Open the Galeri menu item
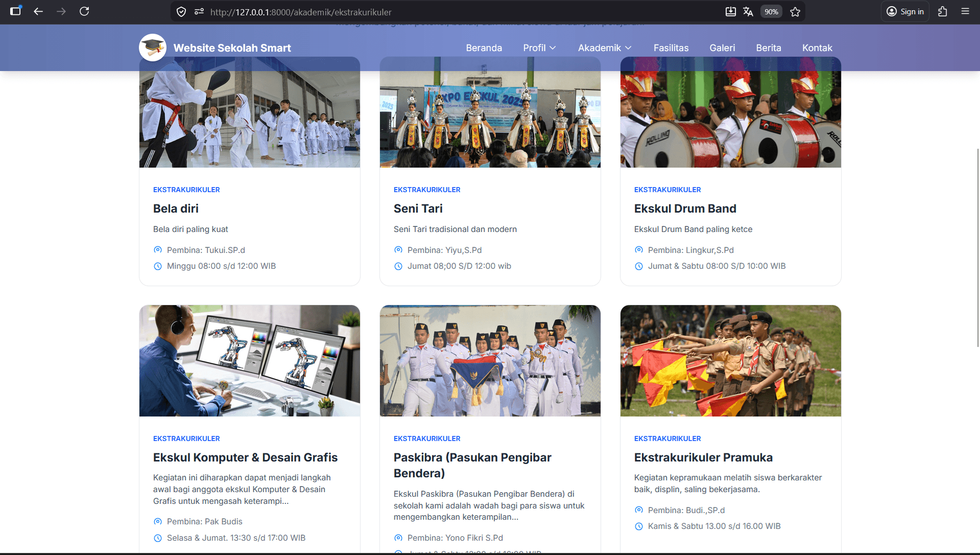Screen dimensions: 980x555 (722, 48)
